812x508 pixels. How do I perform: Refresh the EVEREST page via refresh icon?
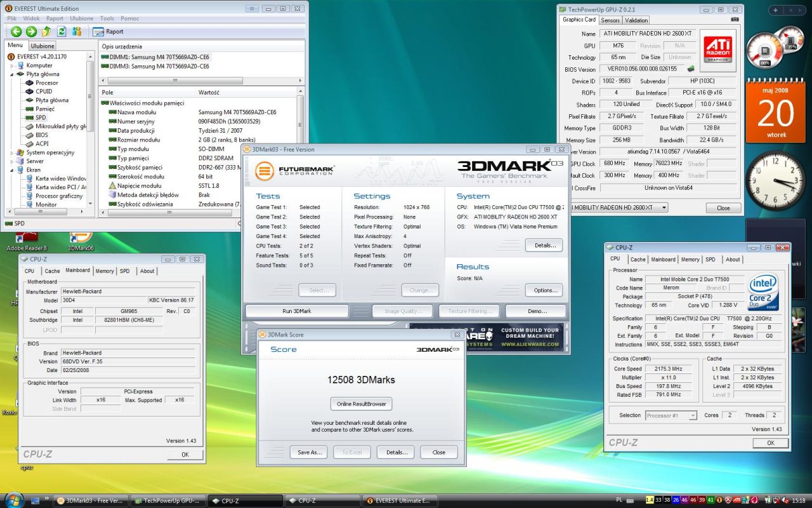pyautogui.click(x=61, y=32)
